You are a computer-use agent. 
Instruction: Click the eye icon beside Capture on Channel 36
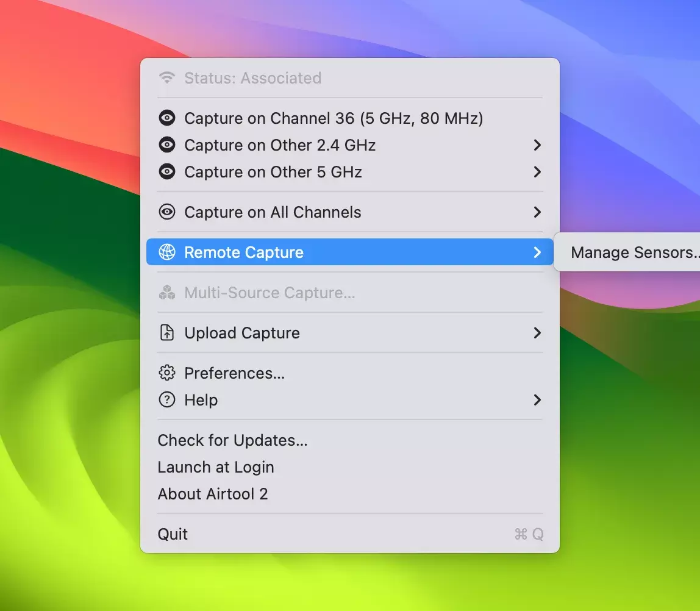[166, 118]
